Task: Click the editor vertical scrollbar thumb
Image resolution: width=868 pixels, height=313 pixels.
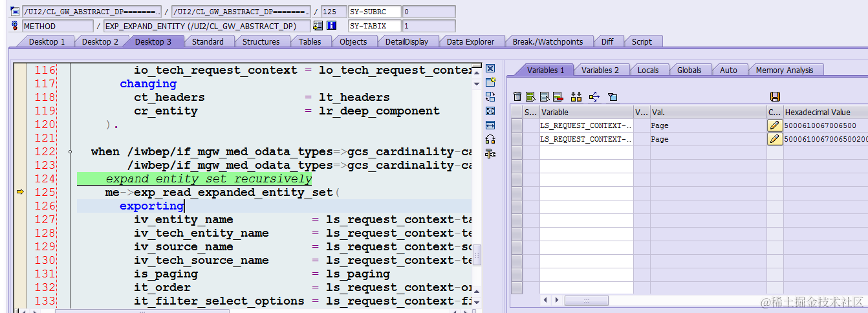Action: (477, 255)
